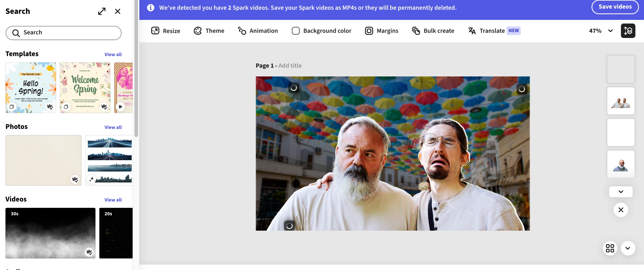Viewport: 644px width, 270px height.
Task: Select the Hello Spring template thumbnail
Action: tap(31, 88)
